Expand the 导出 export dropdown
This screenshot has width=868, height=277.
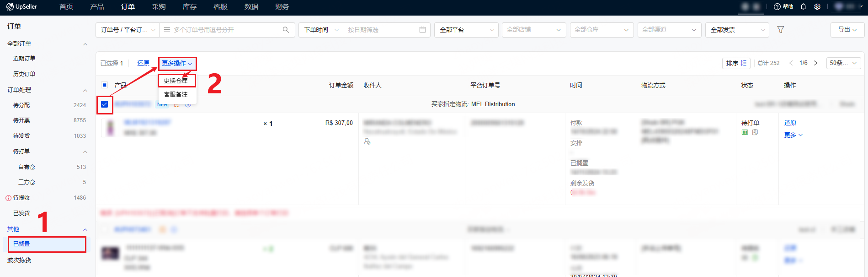tap(847, 30)
